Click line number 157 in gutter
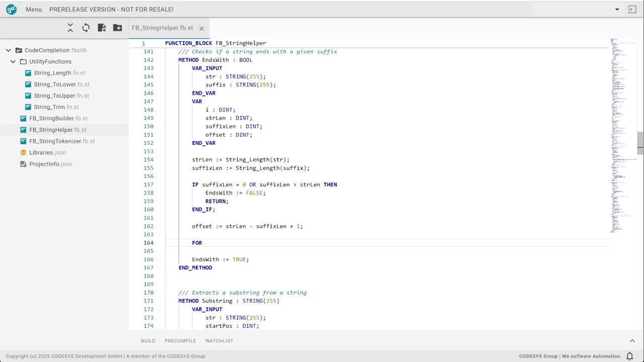 click(x=148, y=185)
